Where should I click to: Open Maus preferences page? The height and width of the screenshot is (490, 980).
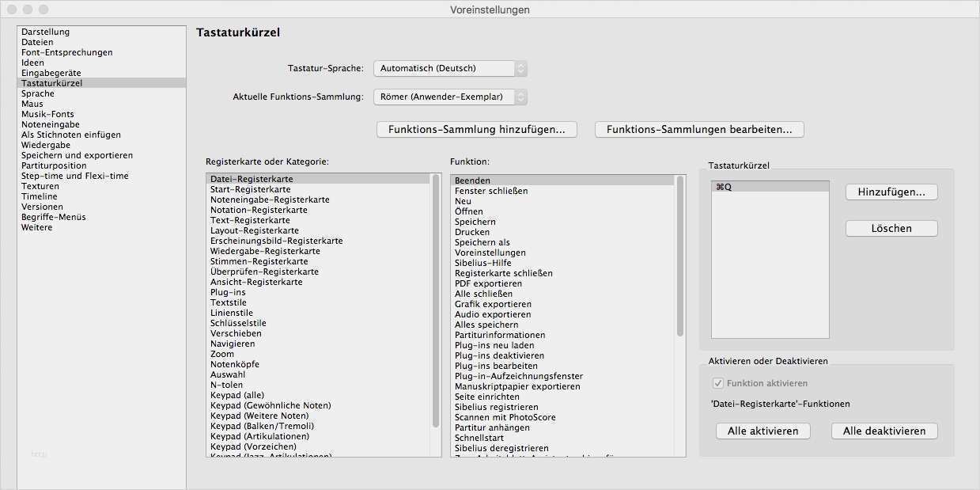point(101,104)
